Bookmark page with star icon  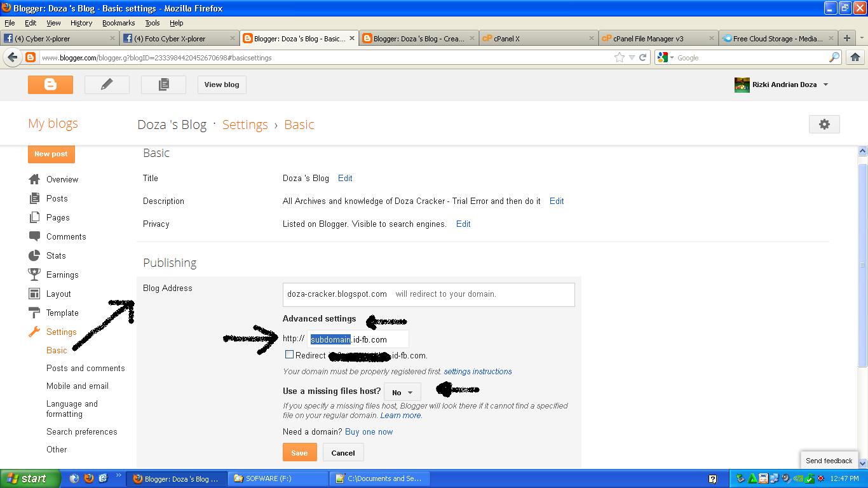620,57
